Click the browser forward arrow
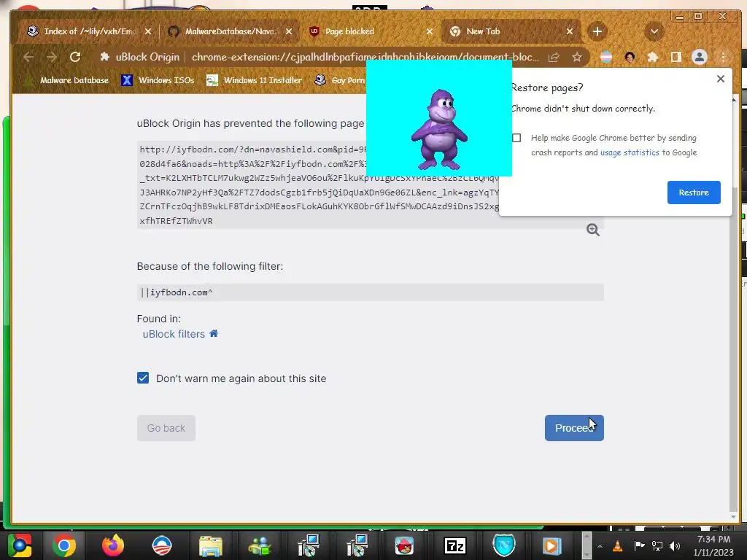This screenshot has width=747, height=560. point(52,57)
